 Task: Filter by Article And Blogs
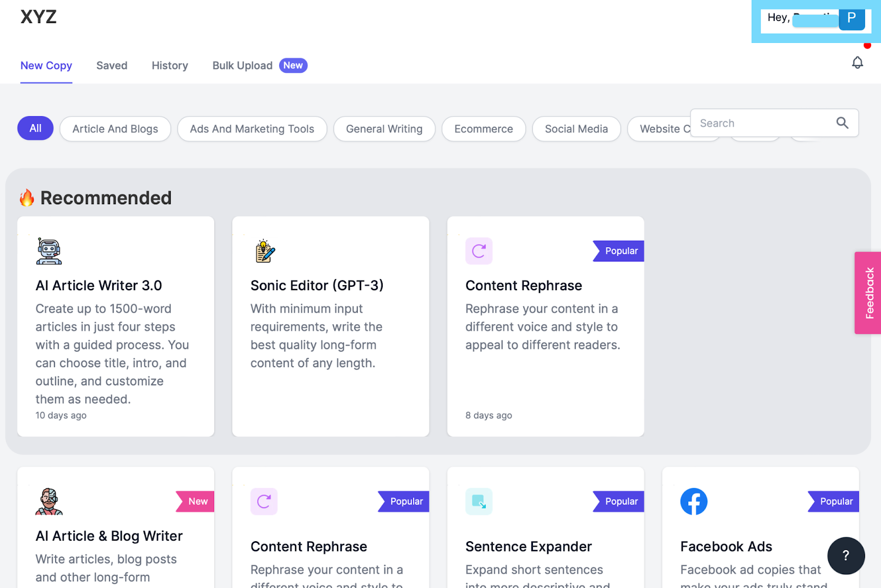[115, 129]
